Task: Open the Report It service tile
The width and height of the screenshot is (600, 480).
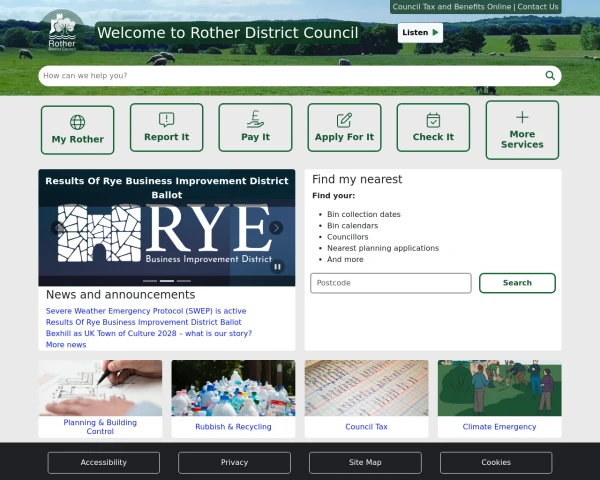Action: (166, 128)
